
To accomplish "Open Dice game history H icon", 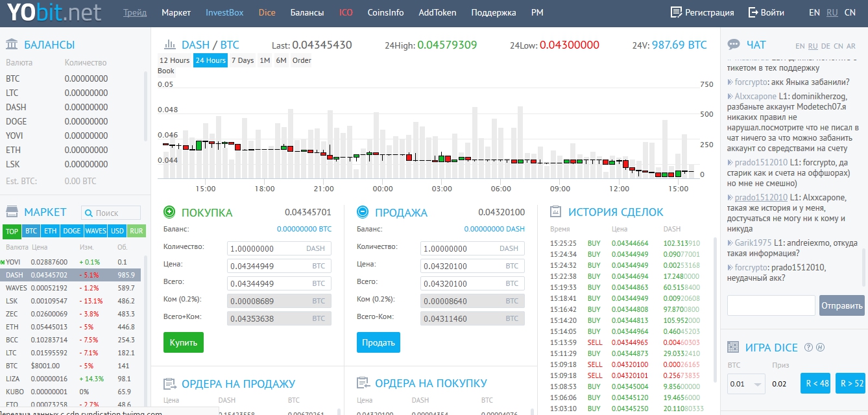I will 820,348.
